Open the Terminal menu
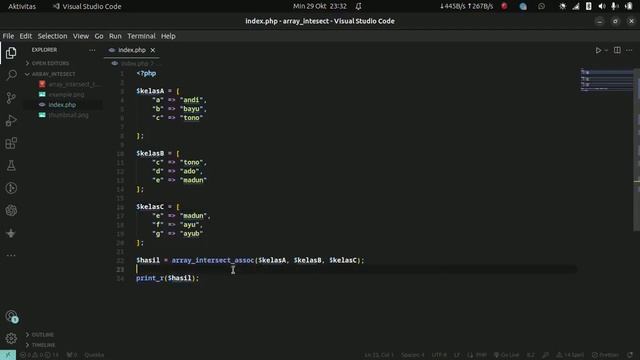 pyautogui.click(x=141, y=36)
